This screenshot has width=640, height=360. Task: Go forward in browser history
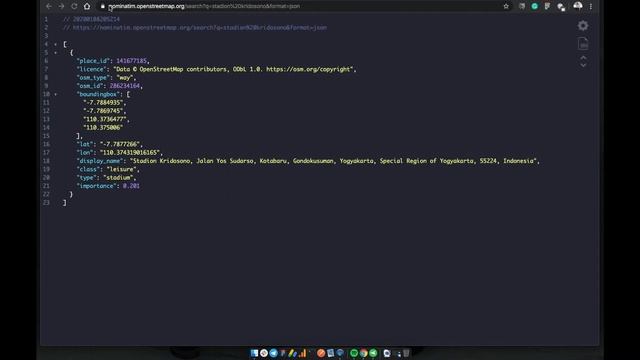61,6
